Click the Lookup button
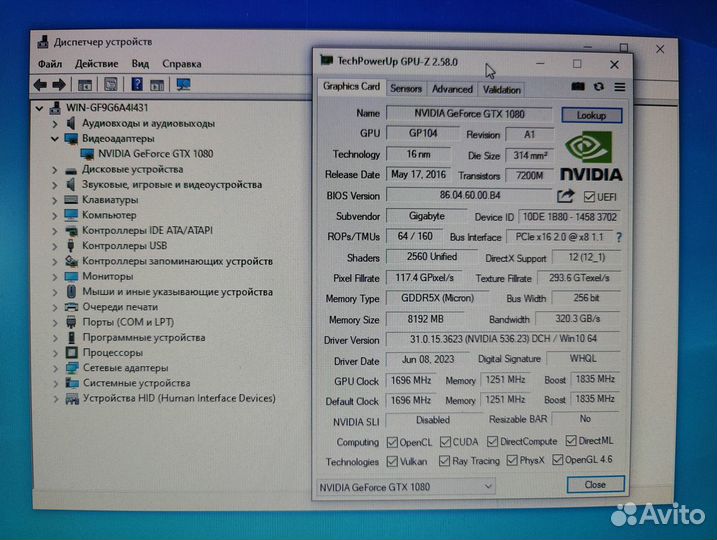Viewport: 717px width, 540px height. 591,115
